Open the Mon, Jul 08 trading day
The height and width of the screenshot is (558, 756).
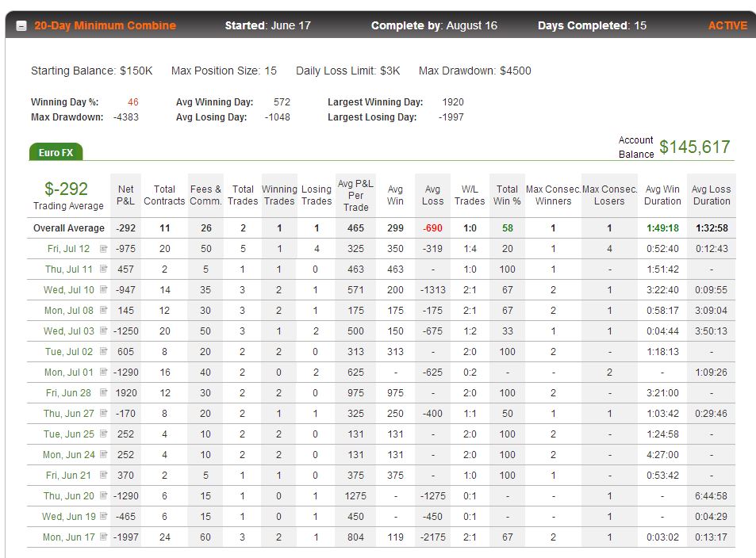(x=68, y=311)
